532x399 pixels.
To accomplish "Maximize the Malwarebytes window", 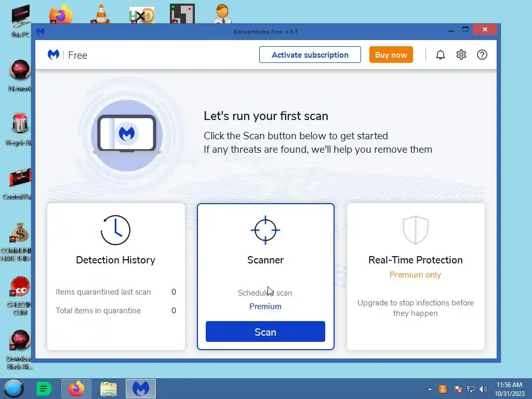I will (465, 30).
